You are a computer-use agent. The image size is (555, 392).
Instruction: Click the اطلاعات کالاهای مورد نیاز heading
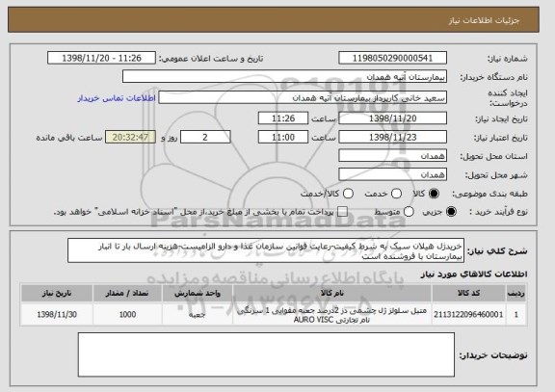click(474, 274)
